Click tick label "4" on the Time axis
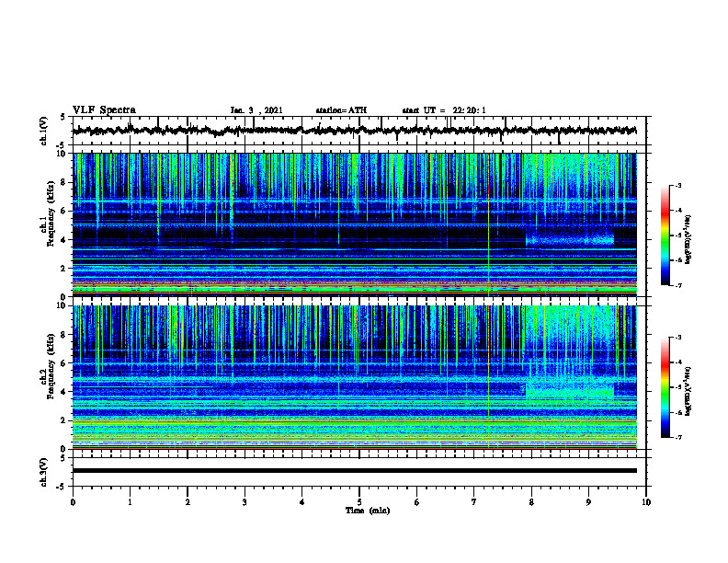 pos(302,502)
